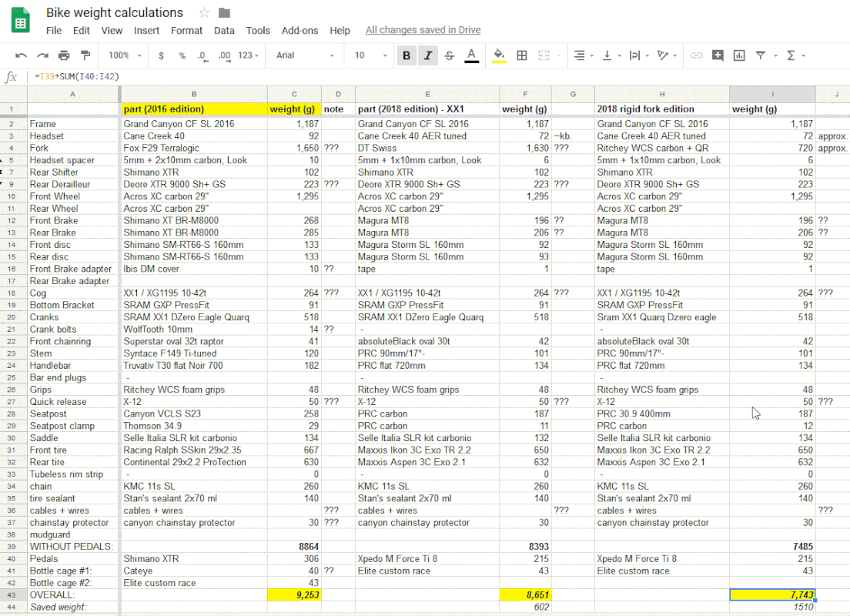Open the View menu
The width and height of the screenshot is (850, 616).
pos(112,30)
